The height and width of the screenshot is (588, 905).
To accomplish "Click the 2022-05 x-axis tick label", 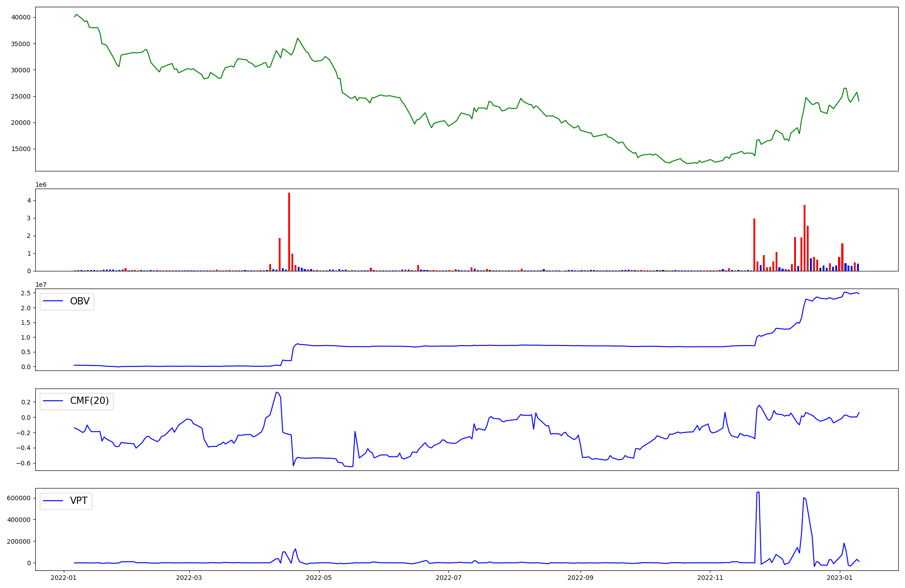I will (x=319, y=578).
